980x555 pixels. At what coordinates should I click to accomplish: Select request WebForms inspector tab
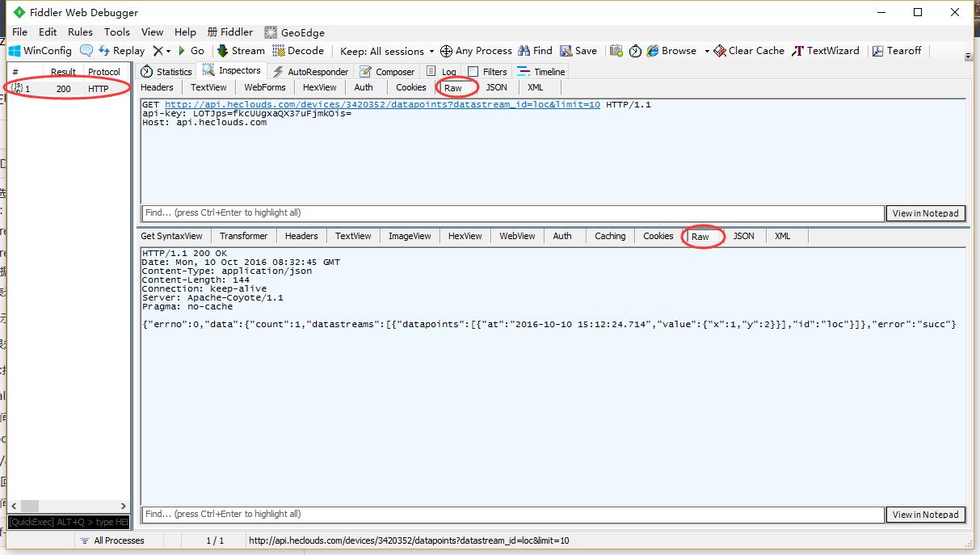[x=265, y=87]
